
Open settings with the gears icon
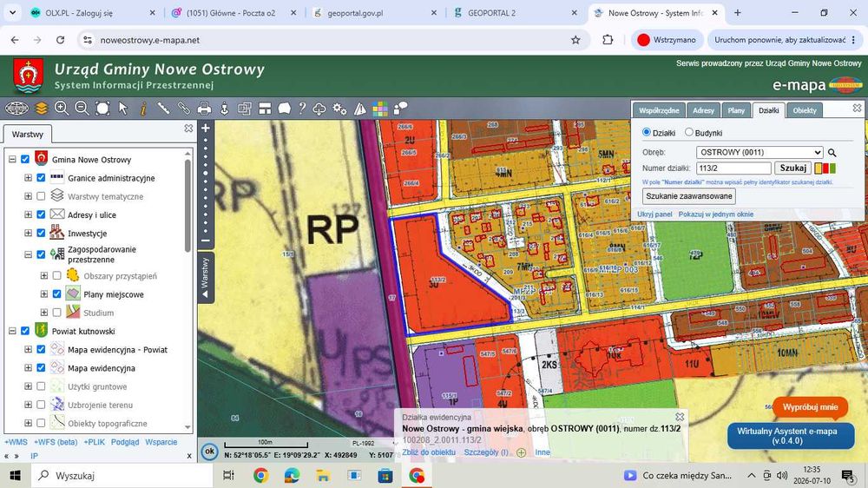[x=340, y=109]
